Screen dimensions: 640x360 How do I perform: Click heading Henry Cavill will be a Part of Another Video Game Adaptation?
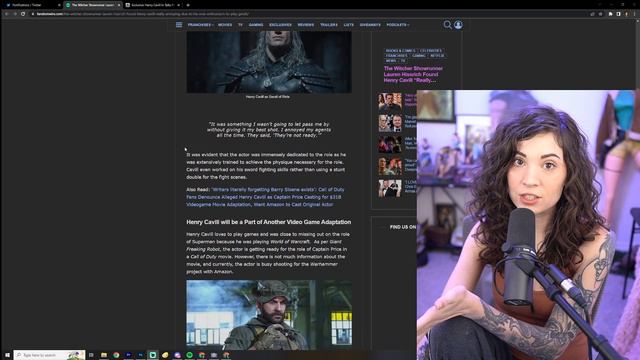pos(269,222)
